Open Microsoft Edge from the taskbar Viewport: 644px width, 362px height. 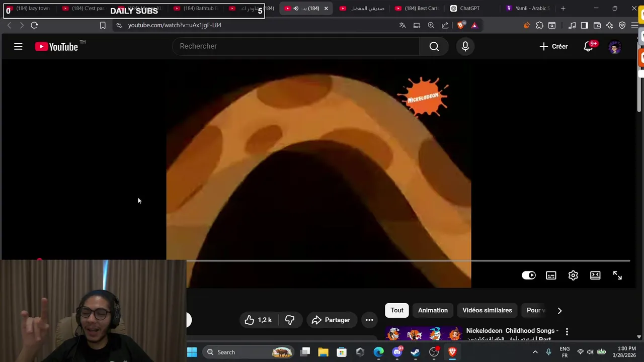tap(378, 352)
